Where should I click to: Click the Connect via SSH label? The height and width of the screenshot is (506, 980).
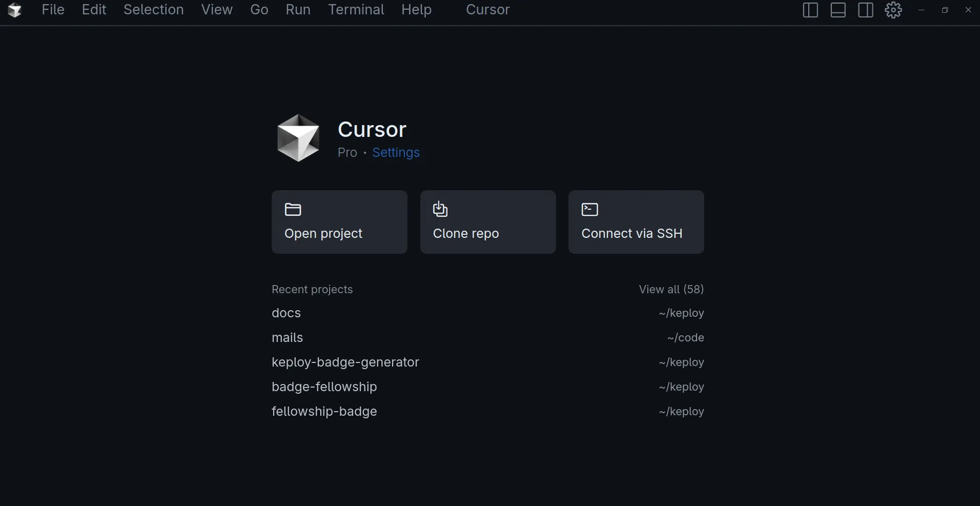click(x=632, y=233)
